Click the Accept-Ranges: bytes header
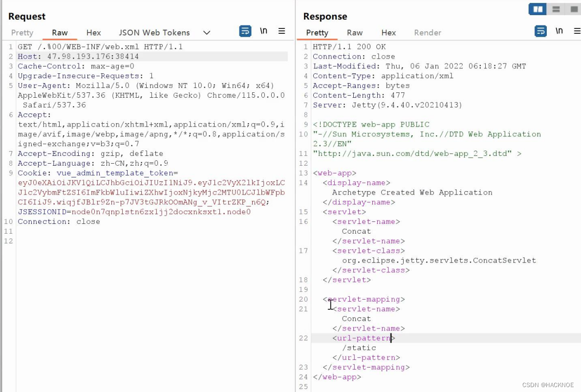Screen dimensions: 581x392 361,86
